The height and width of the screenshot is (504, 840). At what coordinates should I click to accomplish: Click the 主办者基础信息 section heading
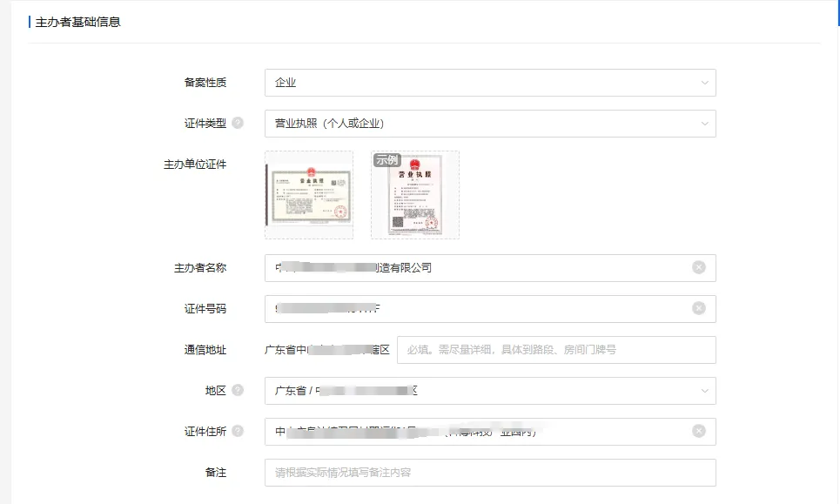pos(77,22)
